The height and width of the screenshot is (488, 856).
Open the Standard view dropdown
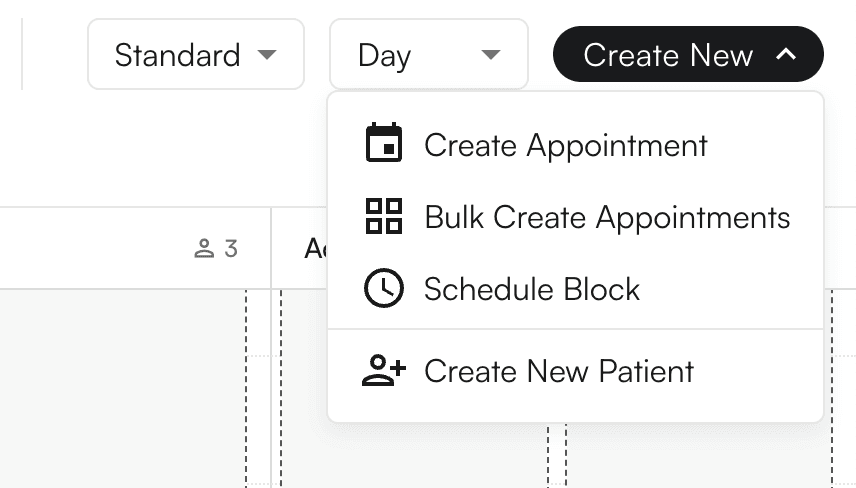click(178, 54)
